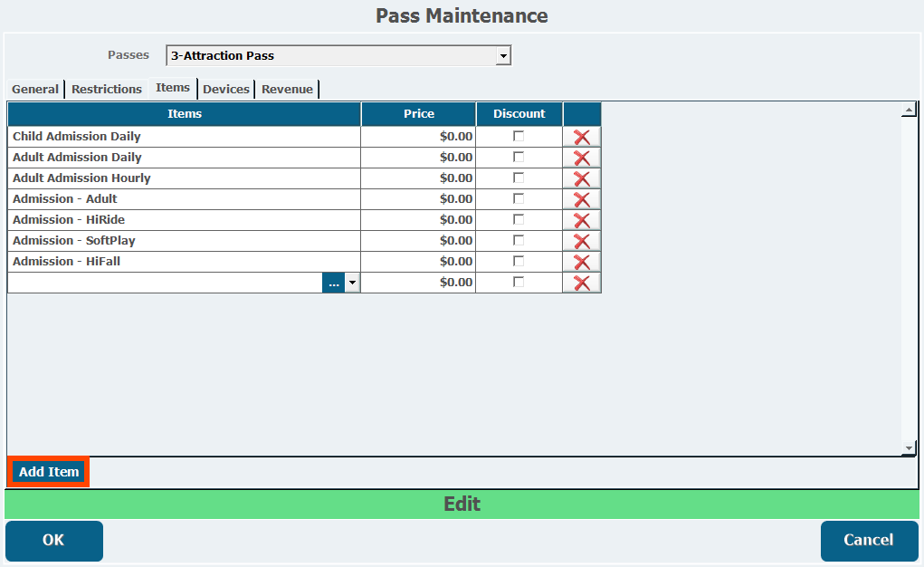Delete the Admission - SoftPlay item
This screenshot has height=567, width=924.
(582, 241)
